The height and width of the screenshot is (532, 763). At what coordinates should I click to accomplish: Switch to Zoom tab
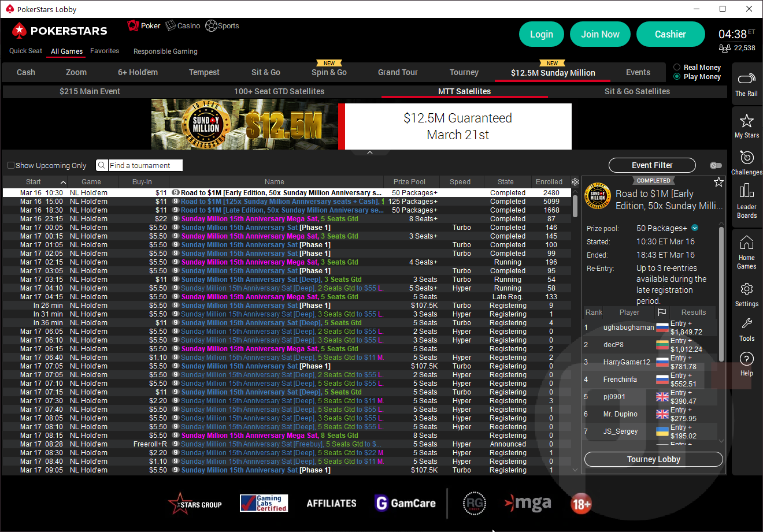click(76, 72)
